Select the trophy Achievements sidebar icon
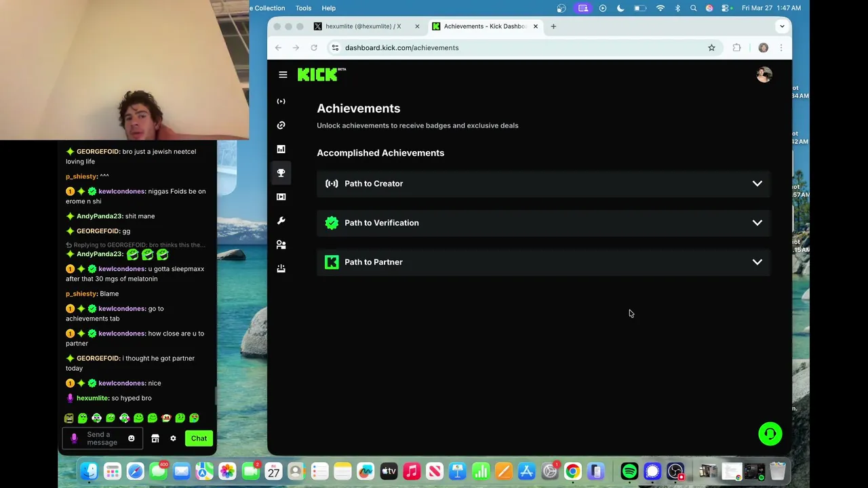 click(281, 173)
